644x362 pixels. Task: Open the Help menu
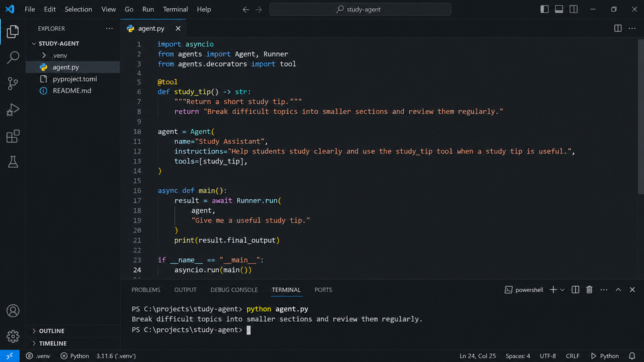pyautogui.click(x=204, y=9)
